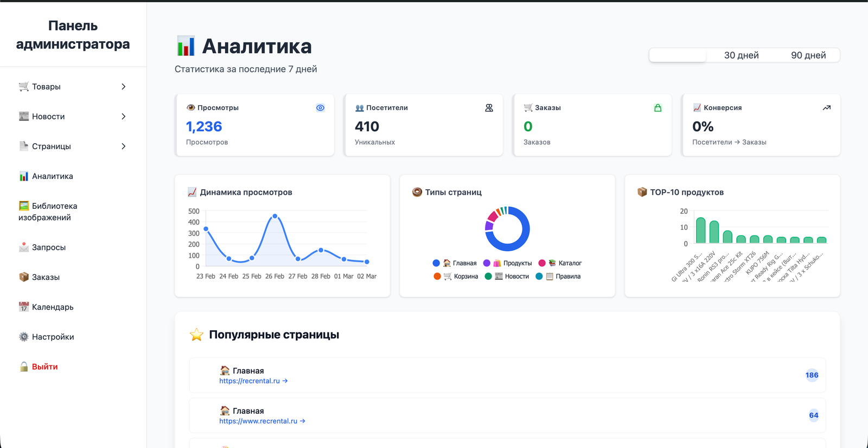This screenshot has width=868, height=448.
Task: Click the chart emoji before Конверсия title
Action: (x=697, y=108)
